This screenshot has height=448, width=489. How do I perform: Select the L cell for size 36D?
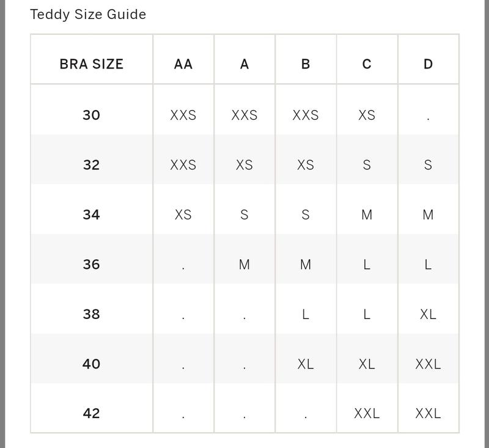click(428, 265)
